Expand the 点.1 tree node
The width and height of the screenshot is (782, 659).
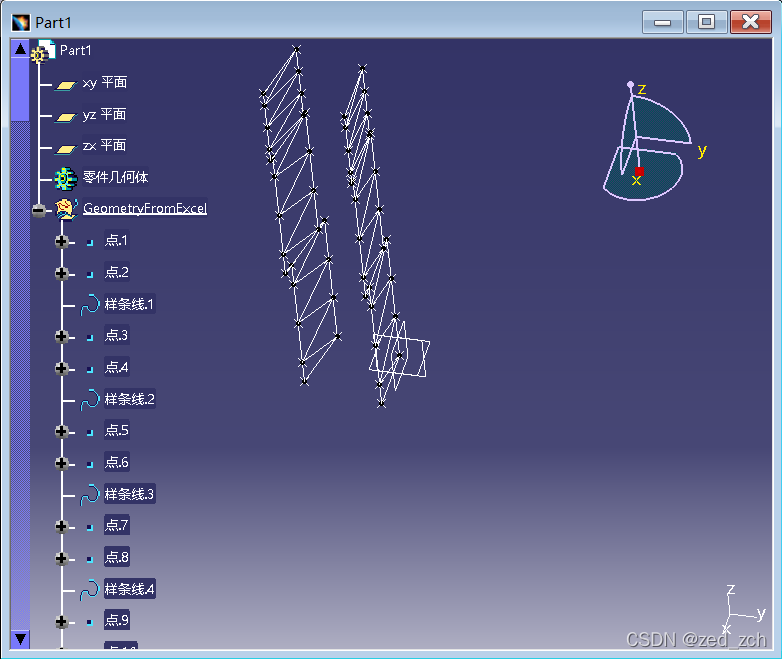click(62, 241)
